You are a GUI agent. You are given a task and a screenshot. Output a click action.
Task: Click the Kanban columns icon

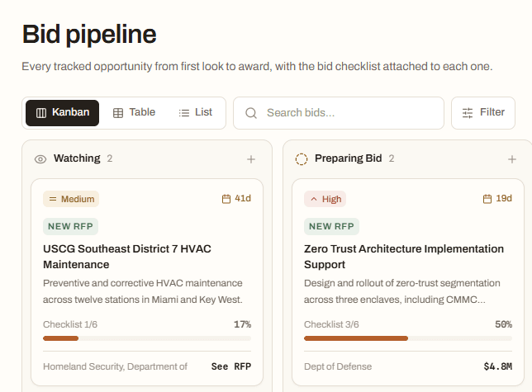point(41,113)
